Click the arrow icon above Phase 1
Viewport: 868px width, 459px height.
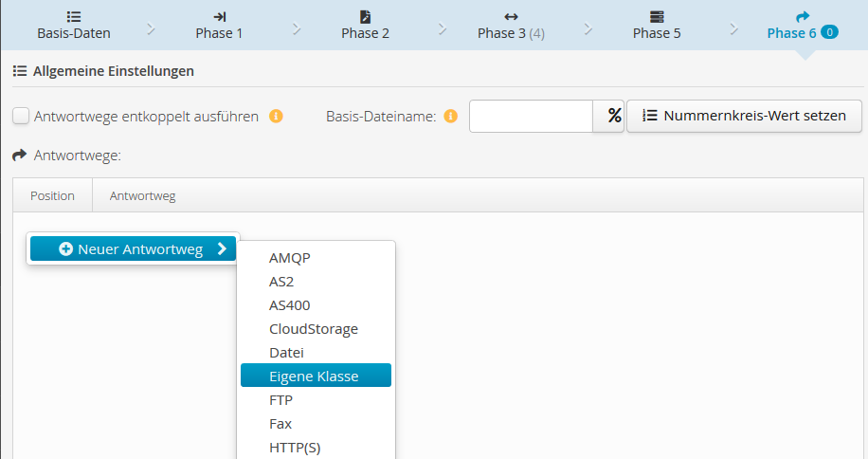coord(219,17)
